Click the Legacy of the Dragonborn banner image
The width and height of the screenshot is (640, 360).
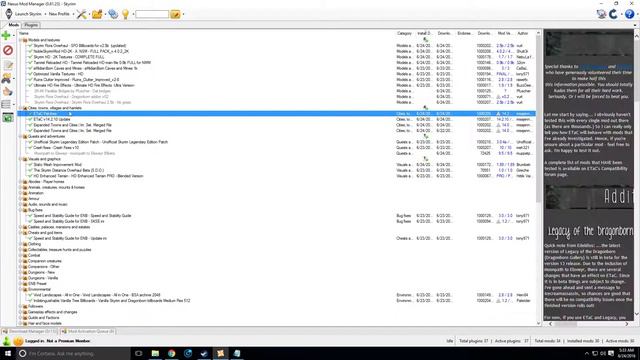coord(589,231)
